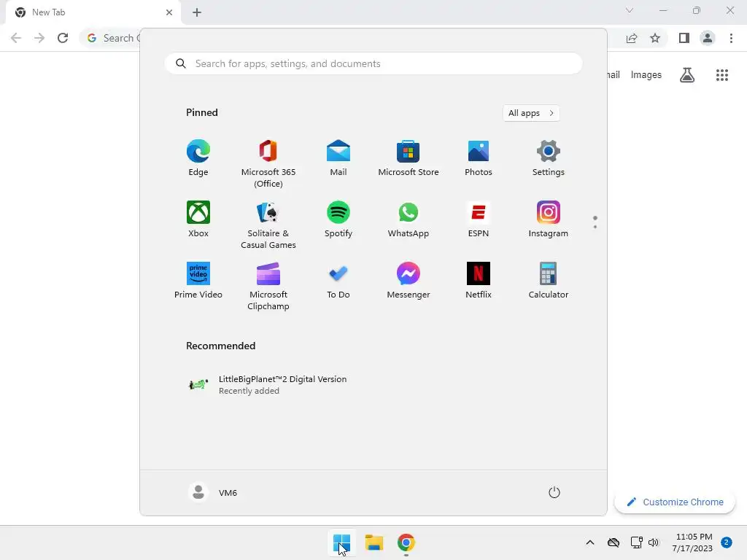Screen dimensions: 747x560
Task: Launch Microsoft Clipchamp
Action: 268,286
